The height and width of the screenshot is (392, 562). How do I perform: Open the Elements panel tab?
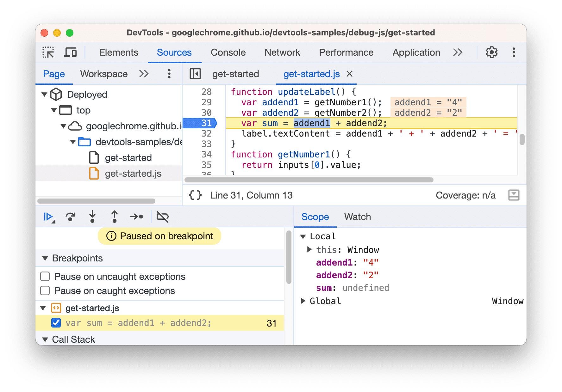tap(119, 52)
